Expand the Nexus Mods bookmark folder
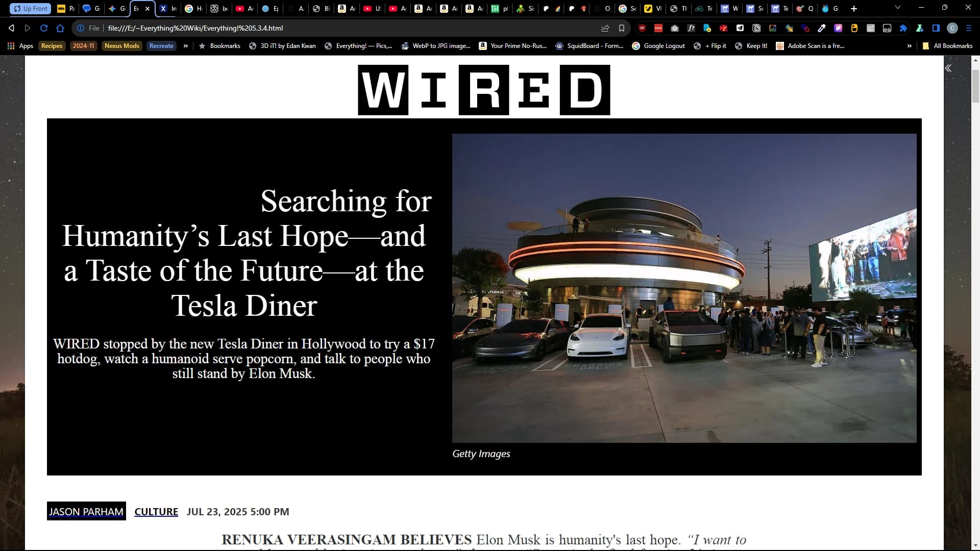 [x=121, y=46]
